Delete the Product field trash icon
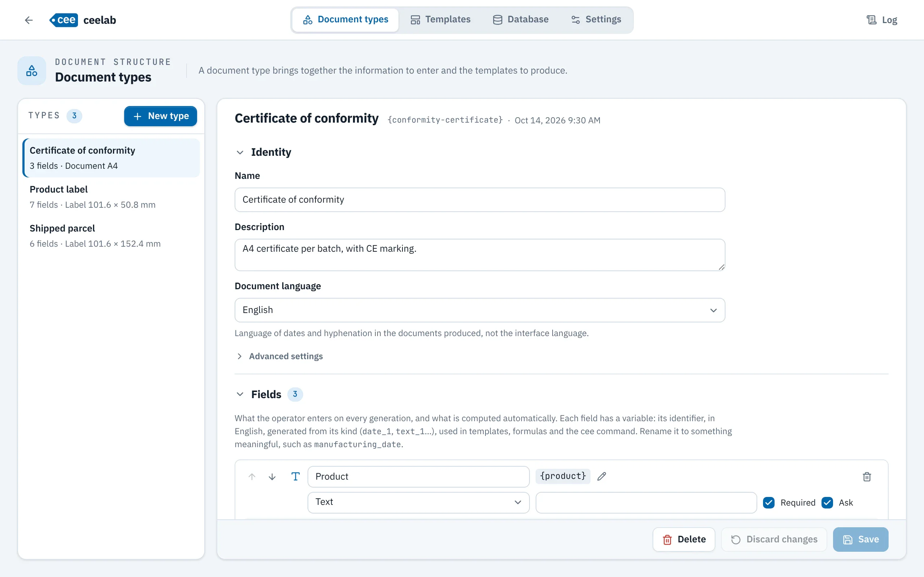This screenshot has width=924, height=577. click(867, 477)
